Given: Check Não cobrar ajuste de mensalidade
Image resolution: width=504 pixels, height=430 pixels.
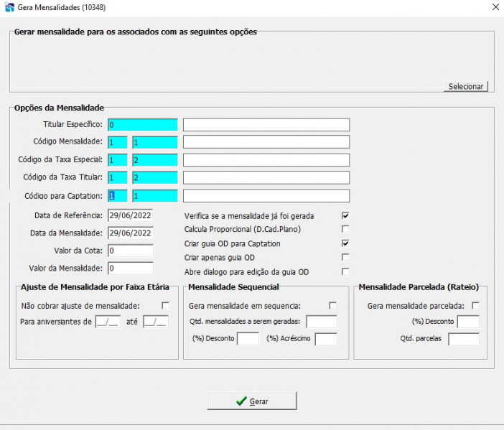Looking at the screenshot, I should coord(165,306).
